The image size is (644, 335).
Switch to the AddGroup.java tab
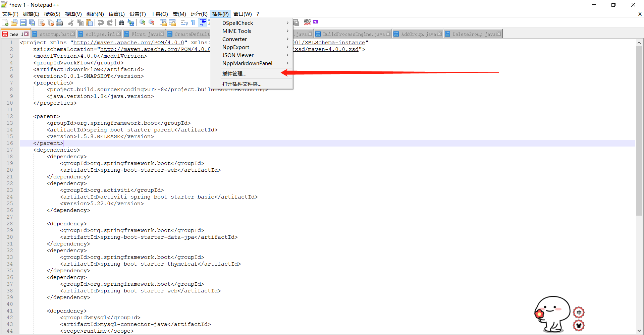click(418, 34)
